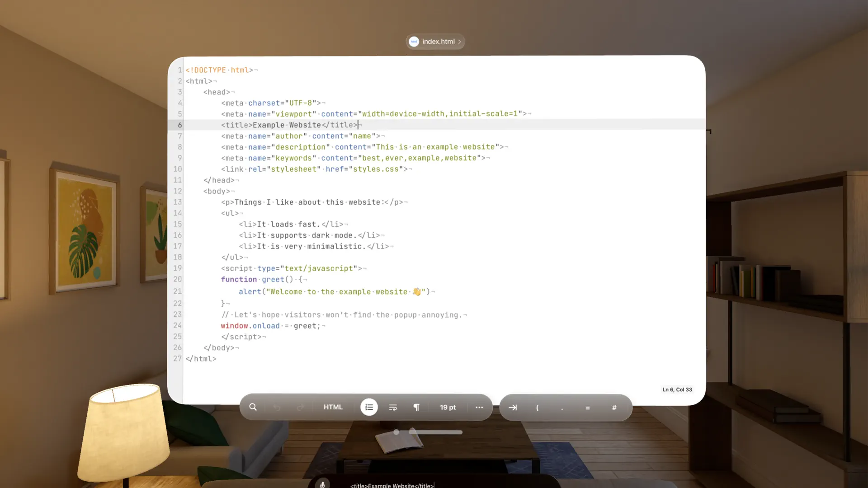Insert the hash symbol shortcut key
This screenshot has height=488, width=868.
point(614,408)
